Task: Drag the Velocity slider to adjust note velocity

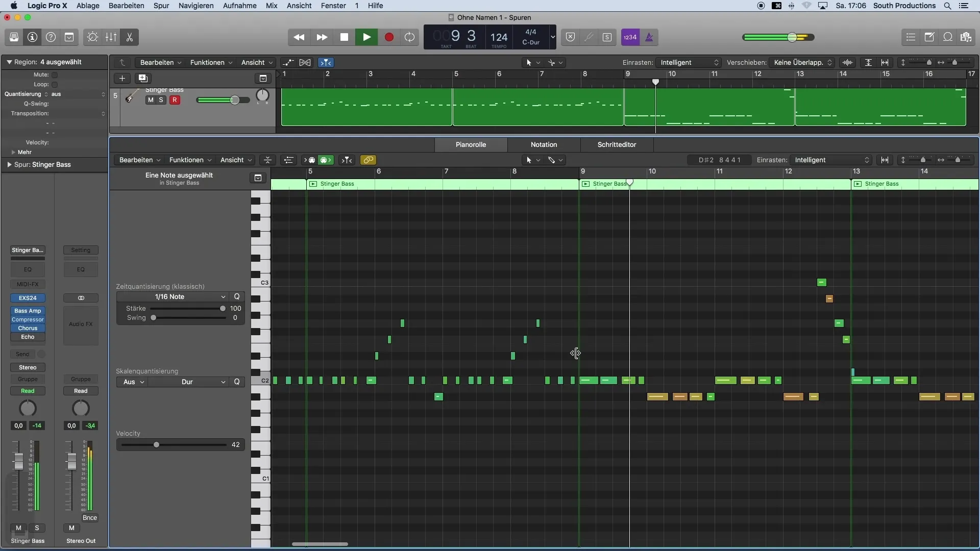Action: tap(156, 445)
